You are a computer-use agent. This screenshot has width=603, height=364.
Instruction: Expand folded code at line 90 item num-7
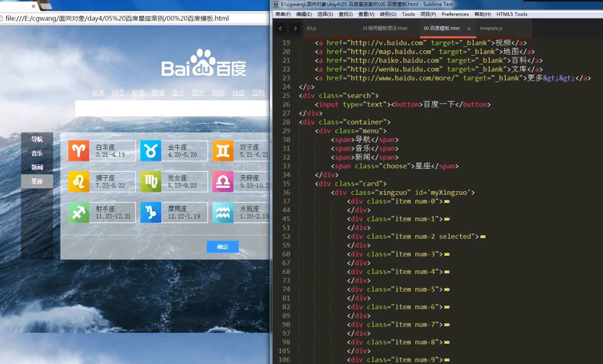(x=446, y=325)
